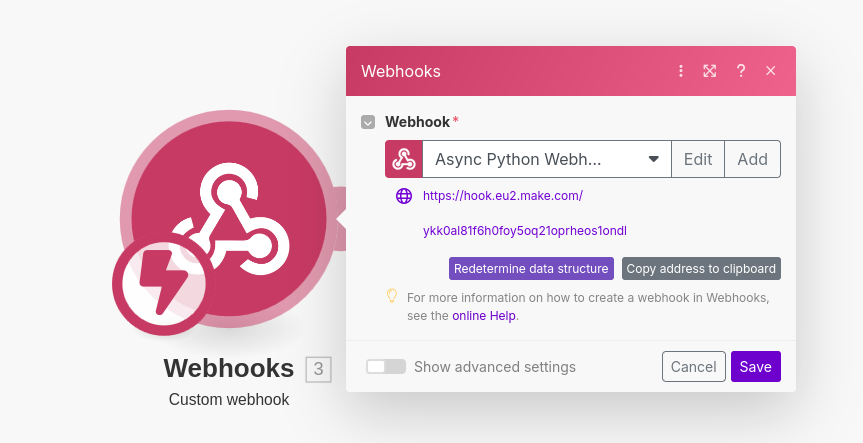Open the hook.eu2.make.com link
863x443 pixels.
click(502, 196)
